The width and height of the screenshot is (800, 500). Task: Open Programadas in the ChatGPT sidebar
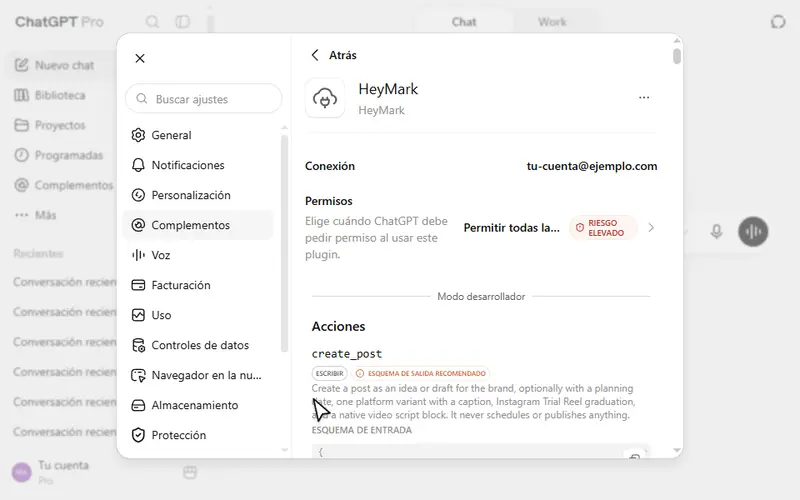coord(59,155)
